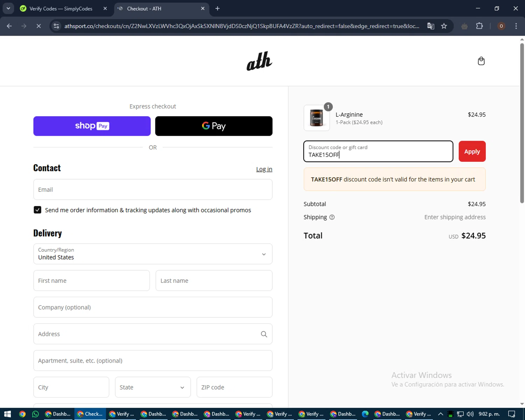
Task: Click the 1-Pack ($24.95 each) text
Action: coord(359,122)
